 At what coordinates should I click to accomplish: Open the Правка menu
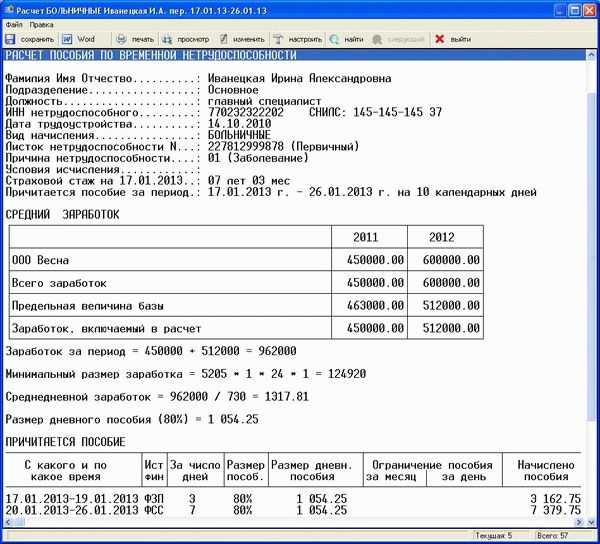pos(41,25)
